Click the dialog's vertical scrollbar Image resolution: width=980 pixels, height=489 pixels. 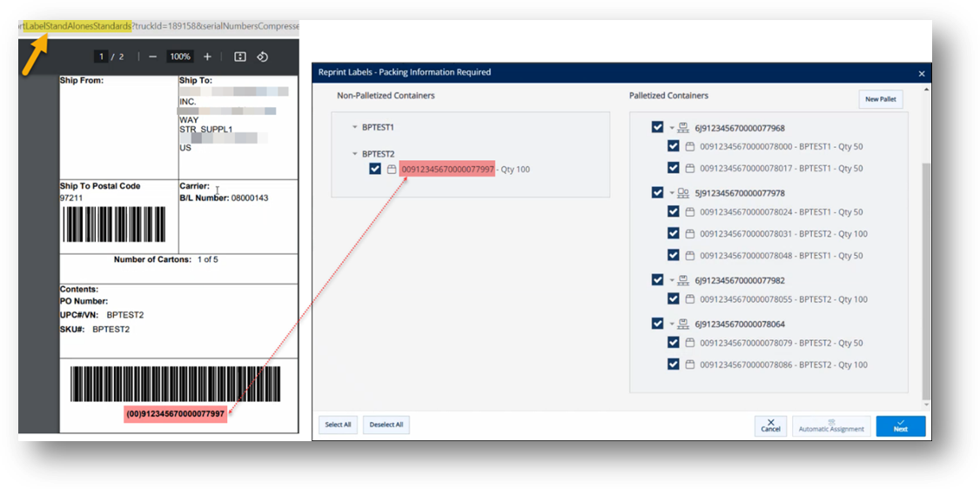926,261
